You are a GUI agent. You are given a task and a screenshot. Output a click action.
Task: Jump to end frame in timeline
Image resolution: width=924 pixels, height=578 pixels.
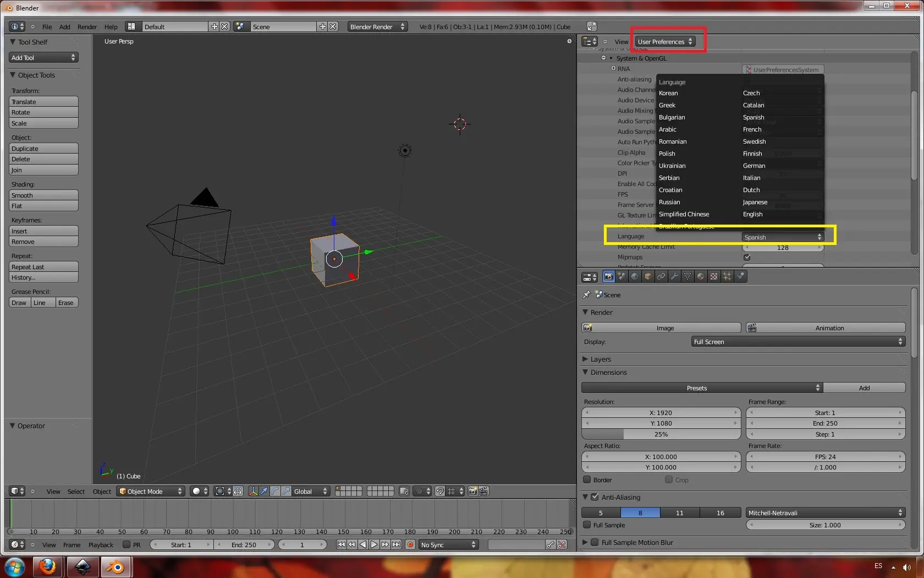click(396, 544)
